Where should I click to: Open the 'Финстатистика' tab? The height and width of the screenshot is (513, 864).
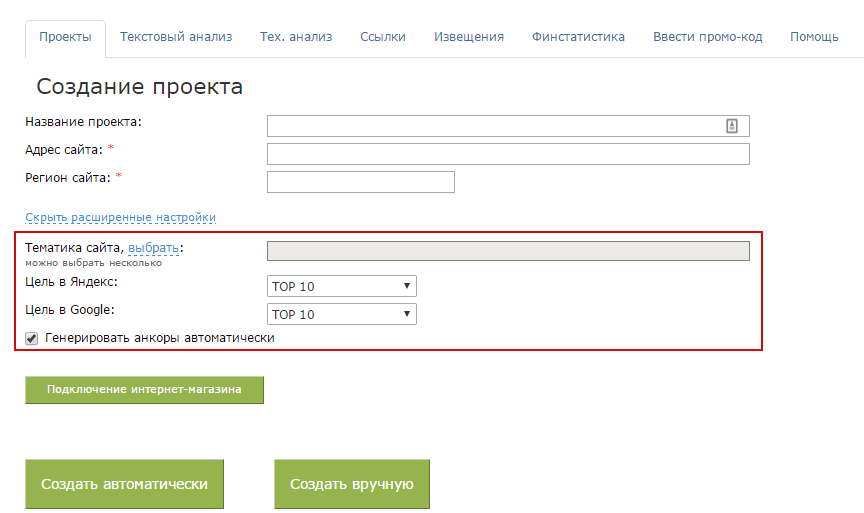point(578,37)
